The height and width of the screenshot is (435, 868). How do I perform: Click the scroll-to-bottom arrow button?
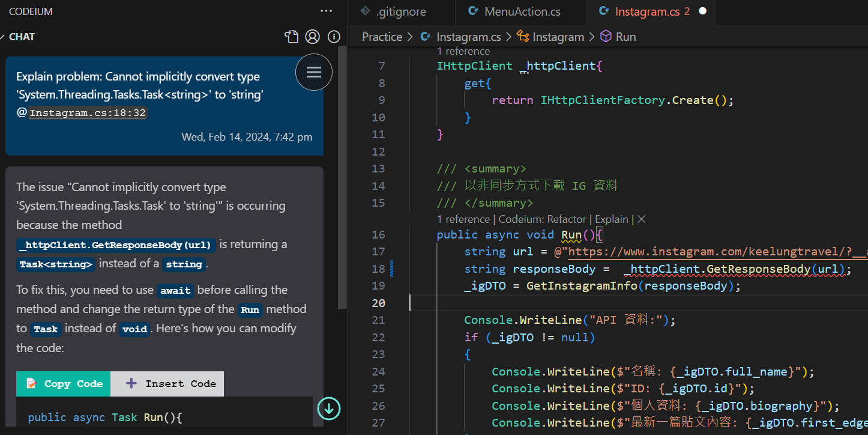click(x=329, y=409)
